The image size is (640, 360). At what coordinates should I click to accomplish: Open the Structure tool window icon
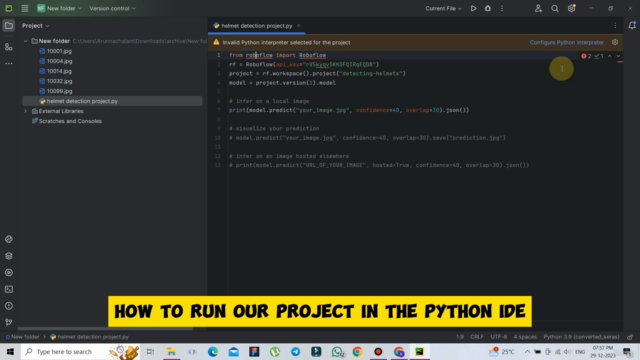pos(9,47)
